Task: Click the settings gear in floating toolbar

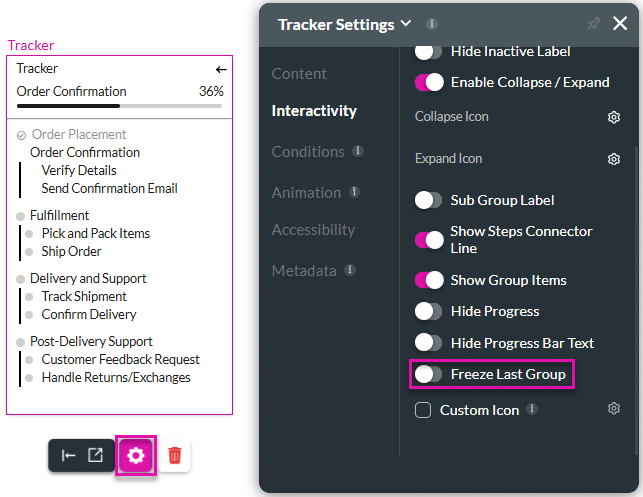Action: [136, 455]
